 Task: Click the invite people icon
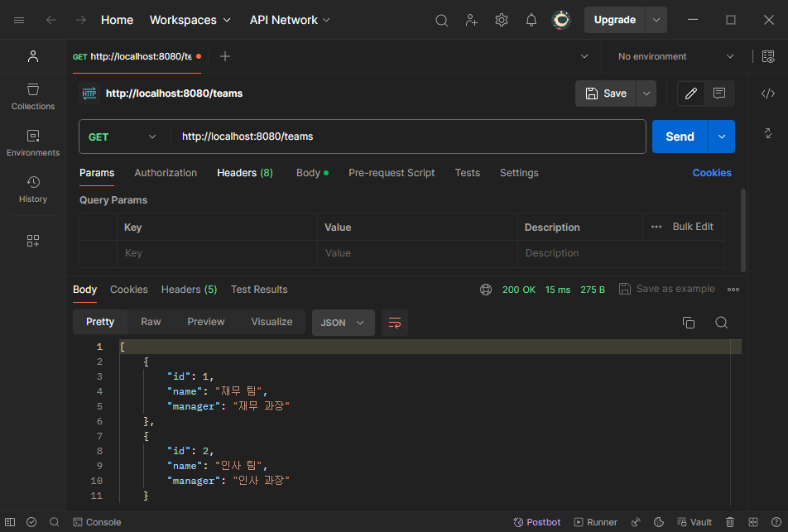coord(472,20)
